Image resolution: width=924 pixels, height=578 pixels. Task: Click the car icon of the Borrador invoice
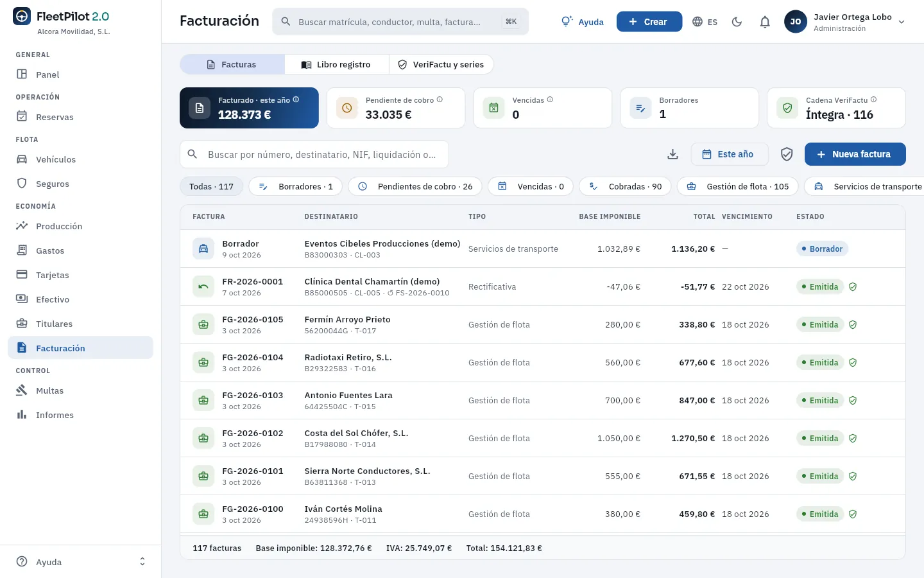tap(203, 249)
